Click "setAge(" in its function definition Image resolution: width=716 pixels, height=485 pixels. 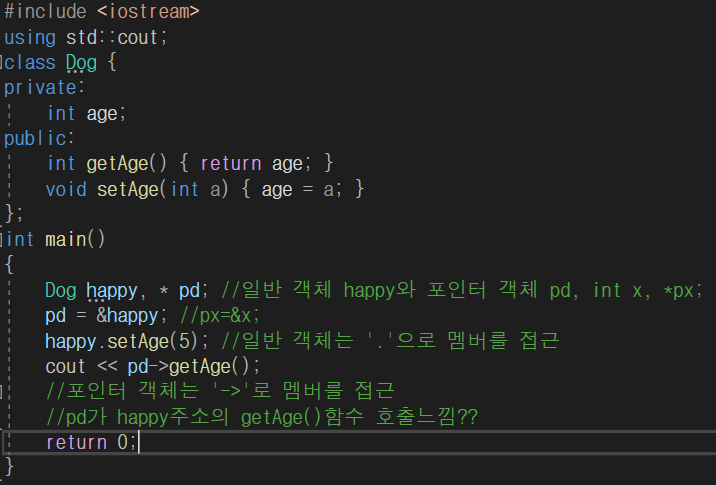(x=132, y=190)
